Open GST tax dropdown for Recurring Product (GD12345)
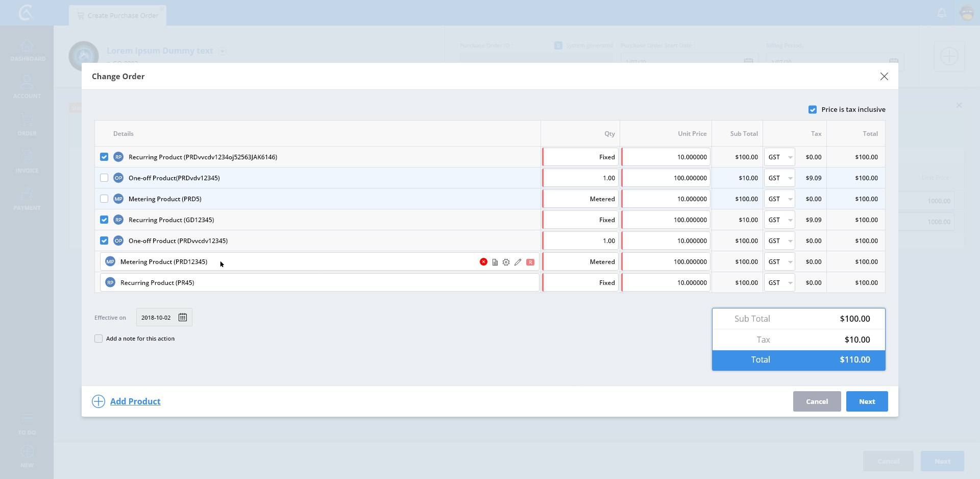Image resolution: width=980 pixels, height=479 pixels. pos(779,220)
